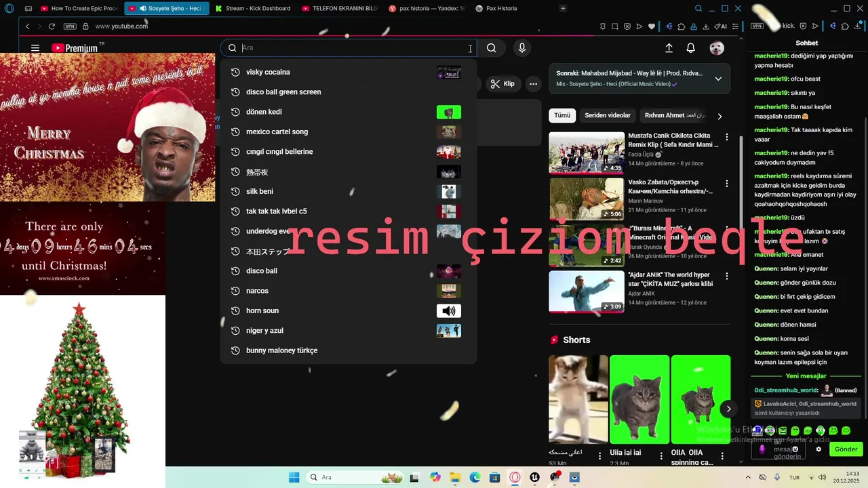Open the snapshot capture icon in address bar
The width and height of the screenshot is (868, 488).
click(x=614, y=26)
